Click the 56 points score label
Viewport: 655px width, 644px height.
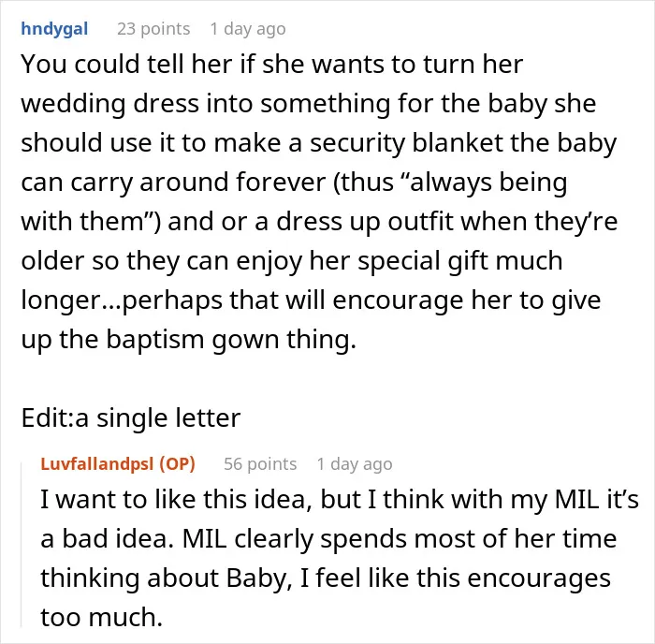260,464
